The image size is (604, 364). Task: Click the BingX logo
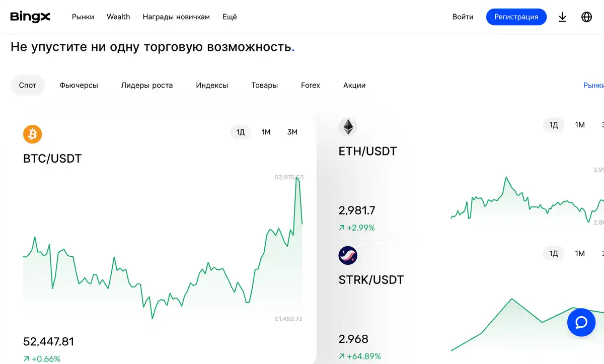click(x=30, y=17)
